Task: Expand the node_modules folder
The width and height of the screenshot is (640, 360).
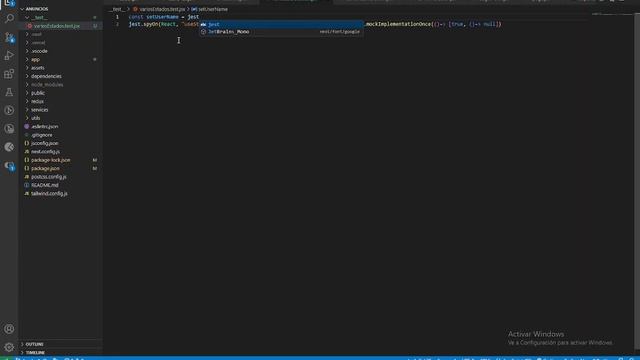Action: (x=47, y=84)
